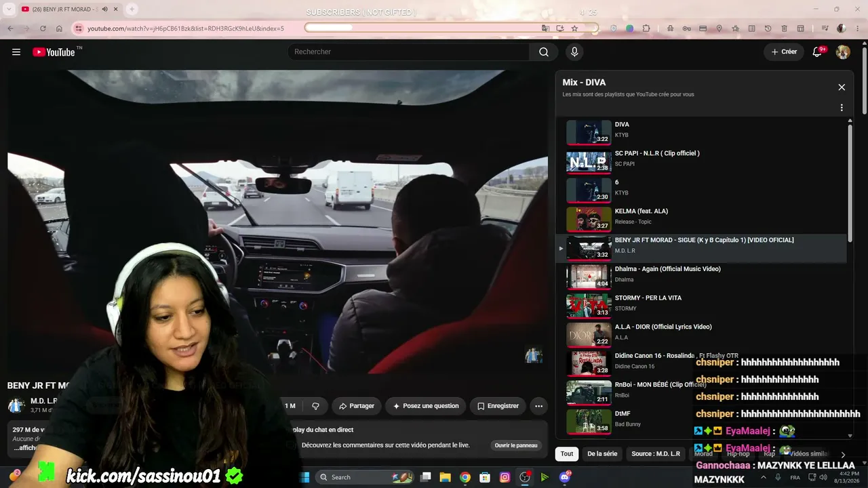The image size is (868, 488).
Task: Play Dhalma - Again (Official Music Video)
Action: [702, 277]
